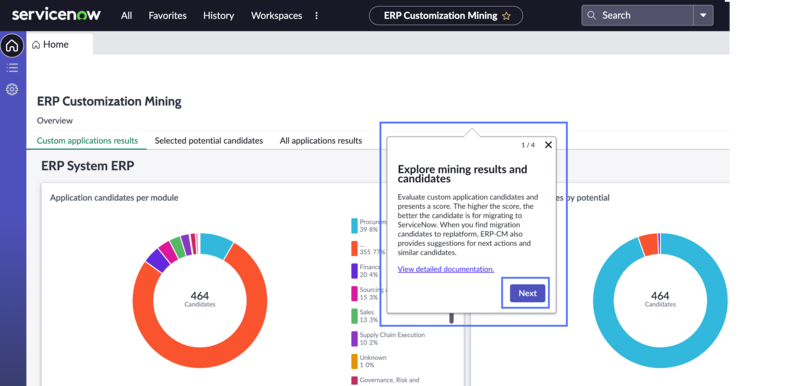Viewport: 792px width, 386px height.
Task: Expand the search options dropdown arrow
Action: (x=703, y=16)
